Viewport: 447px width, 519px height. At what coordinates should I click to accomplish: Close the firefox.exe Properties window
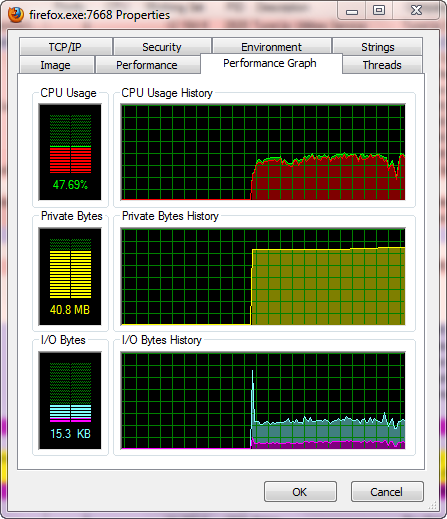pyautogui.click(x=416, y=11)
